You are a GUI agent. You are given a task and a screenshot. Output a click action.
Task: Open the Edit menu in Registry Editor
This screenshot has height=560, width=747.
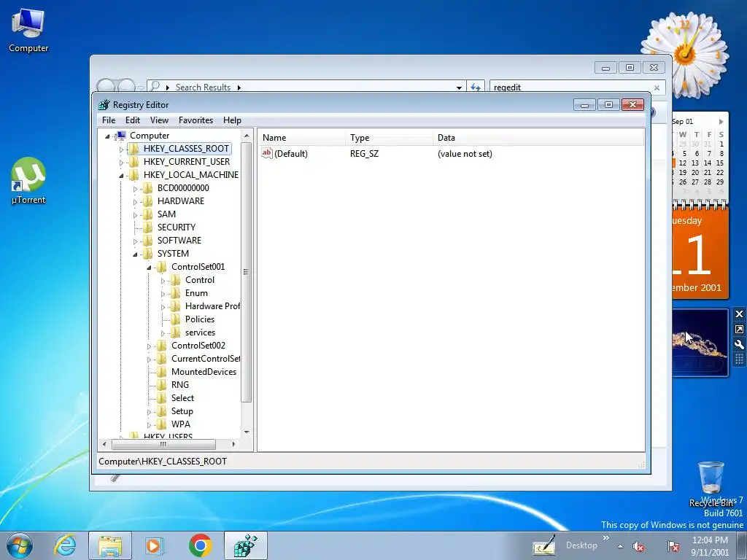tap(133, 120)
